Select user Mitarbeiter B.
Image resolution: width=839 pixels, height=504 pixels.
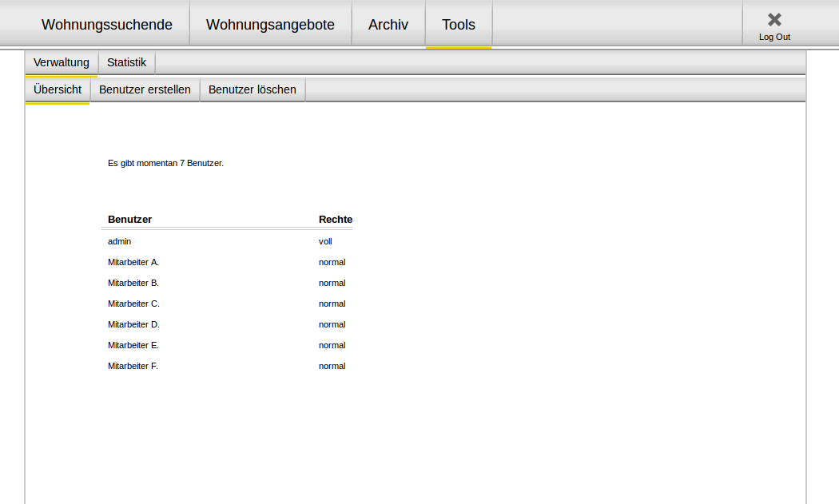coord(133,283)
